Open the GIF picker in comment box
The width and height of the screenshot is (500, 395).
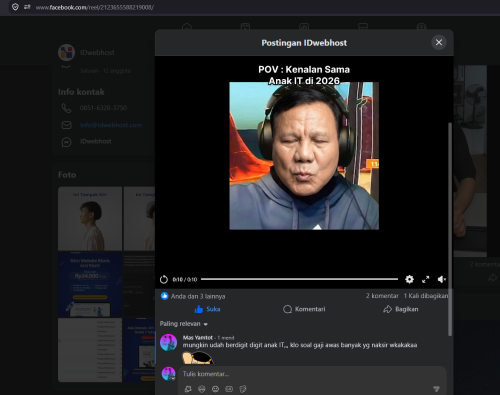click(x=229, y=389)
